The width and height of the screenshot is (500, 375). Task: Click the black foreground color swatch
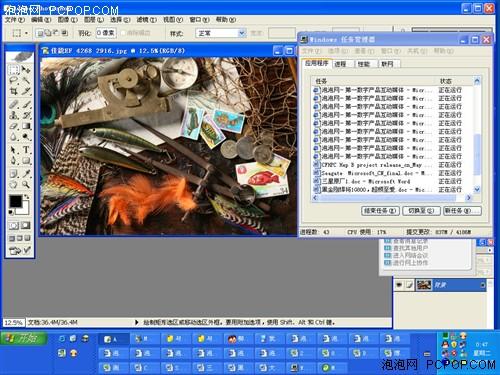[15, 201]
